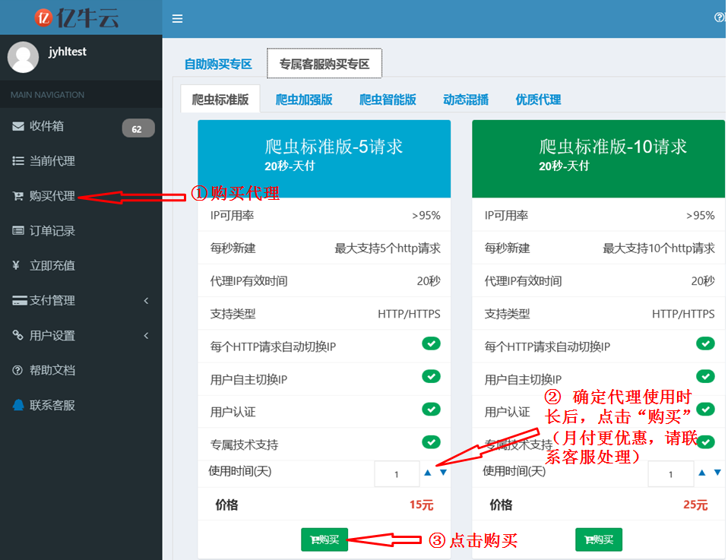Click check icon for 用户认证 in 5请求 plan

pyautogui.click(x=432, y=409)
